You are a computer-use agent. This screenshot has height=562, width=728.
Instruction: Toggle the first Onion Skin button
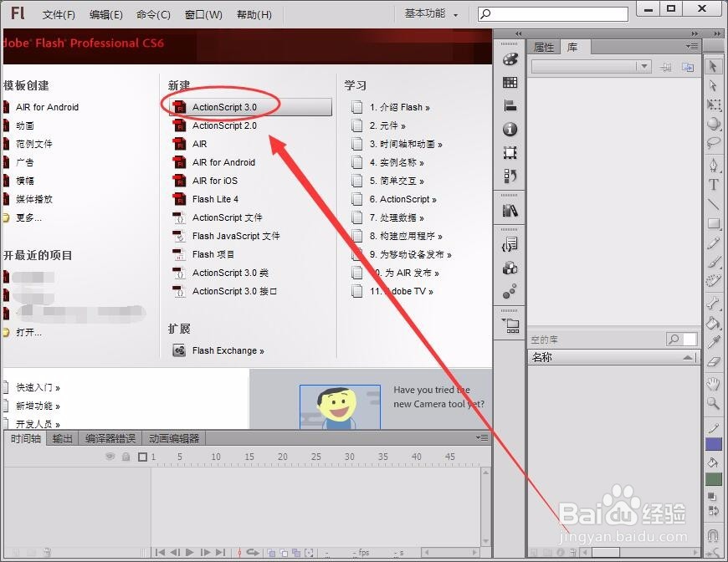tap(271, 553)
